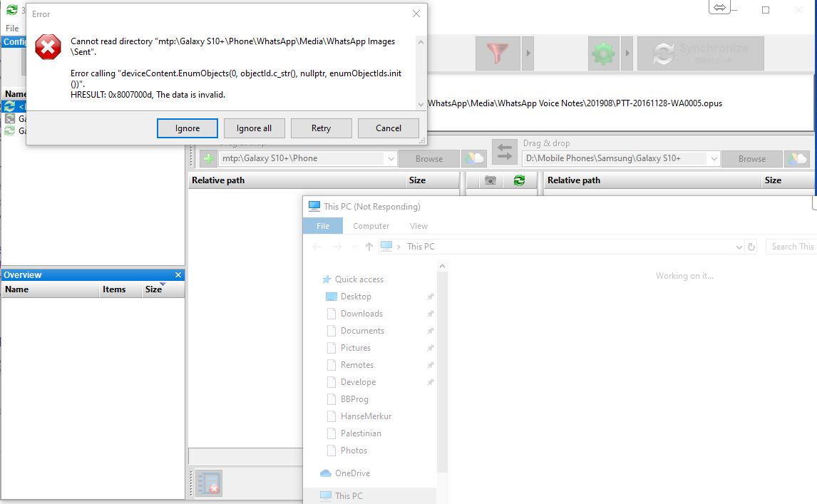This screenshot has height=504, width=817.
Task: Click the Ignore all button
Action: coord(254,128)
